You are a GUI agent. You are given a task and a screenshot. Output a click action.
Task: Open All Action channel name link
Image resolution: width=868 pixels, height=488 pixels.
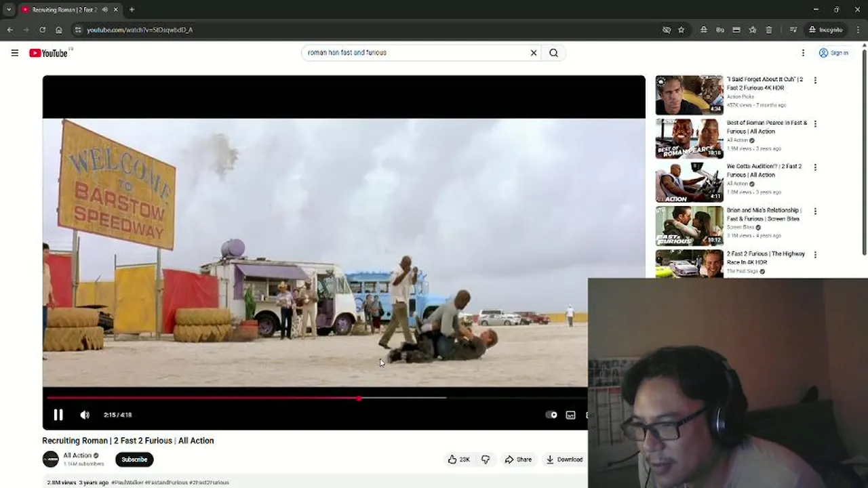coord(77,455)
